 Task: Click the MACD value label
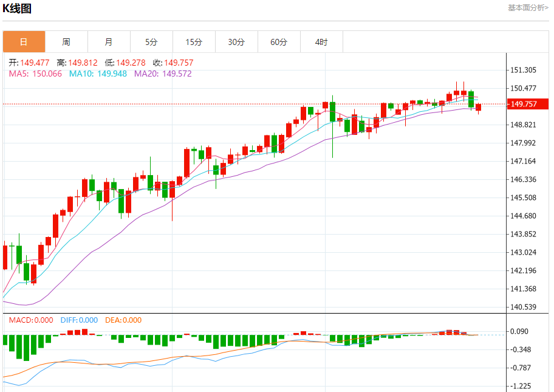click(x=31, y=320)
